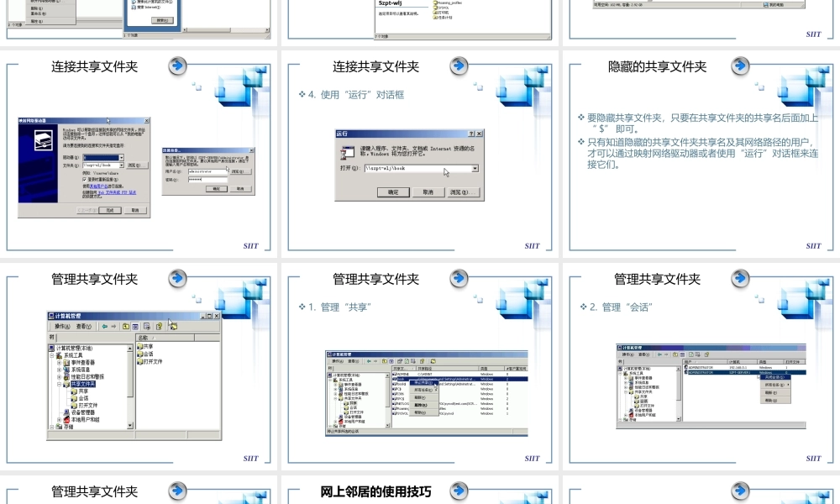Click the up-one-level folder icon in large Computer Management toolbar

(125, 326)
